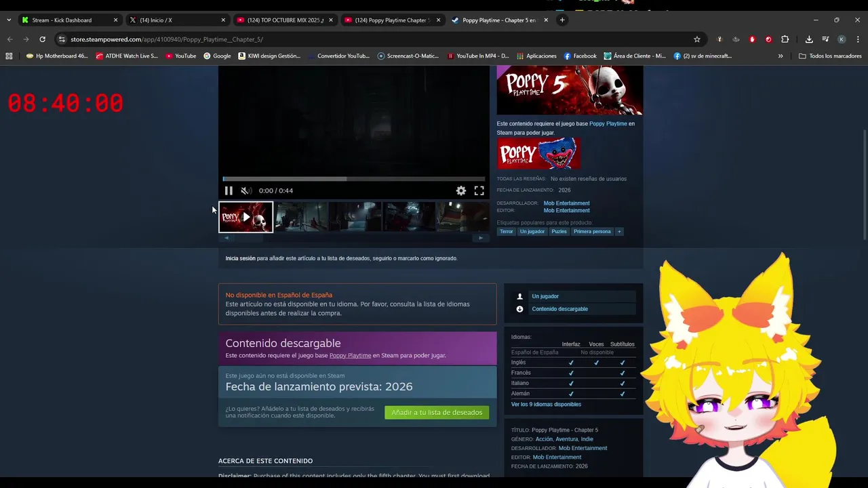Click the address bar URL
Viewport: 868px width, 488px height.
pos(167,39)
